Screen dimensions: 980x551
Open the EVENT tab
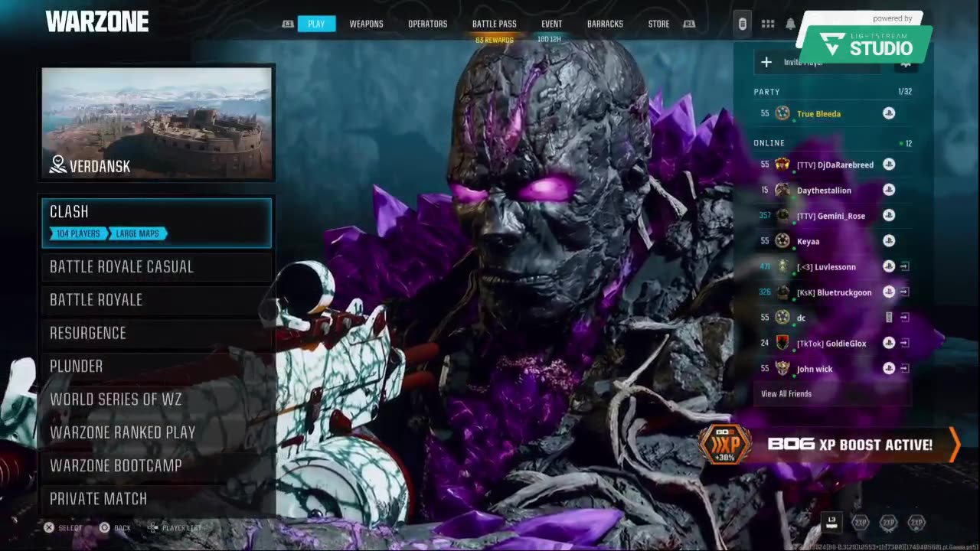(x=551, y=24)
